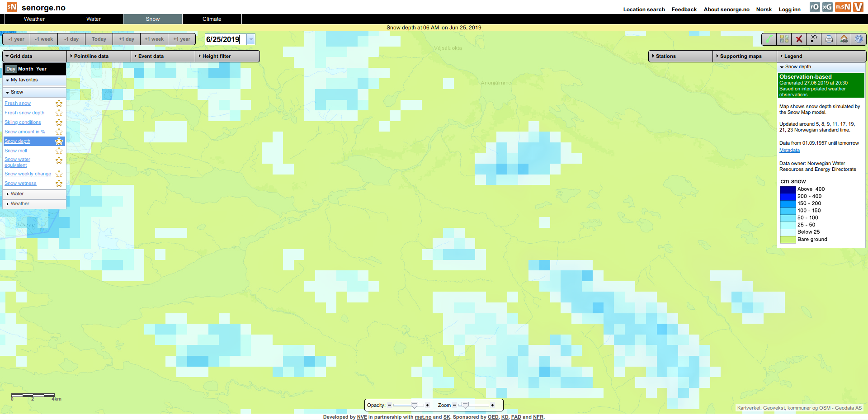Expand the Height filter panel
The height and width of the screenshot is (420, 868).
pos(217,56)
